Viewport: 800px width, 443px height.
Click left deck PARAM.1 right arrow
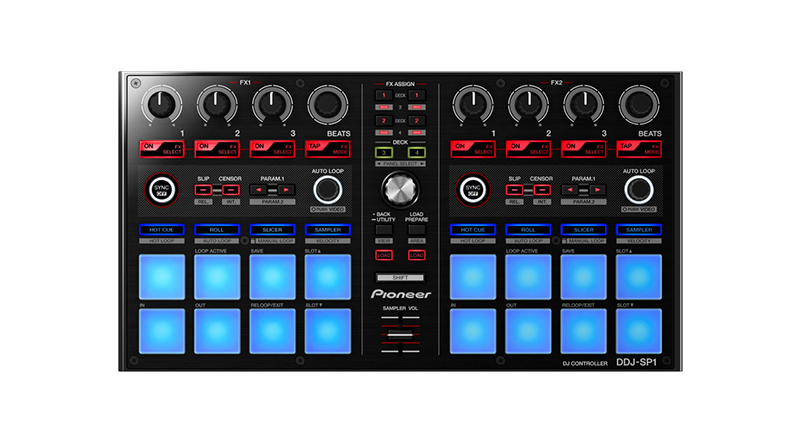coord(286,190)
